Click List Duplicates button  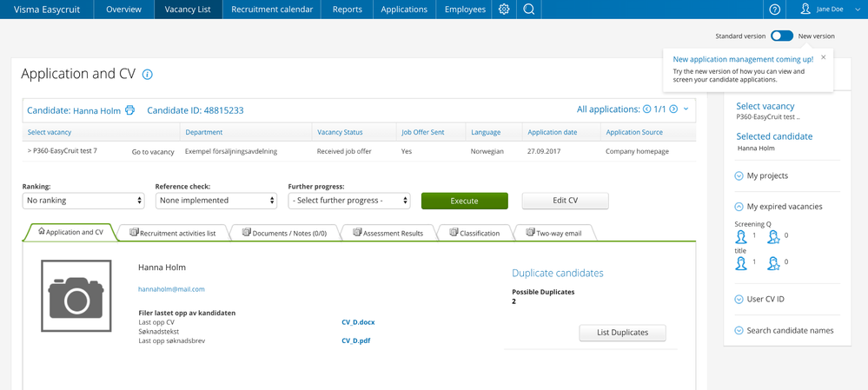[x=623, y=333]
